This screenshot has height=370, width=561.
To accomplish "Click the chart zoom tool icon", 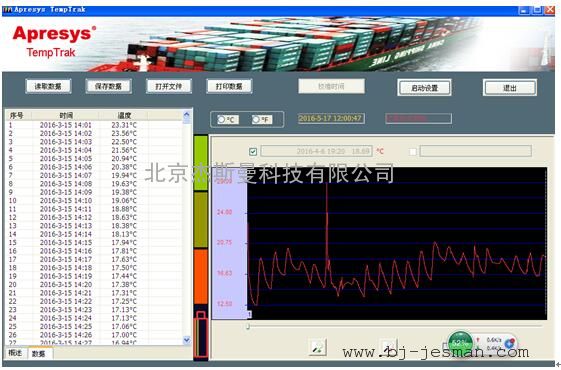I will (318, 346).
